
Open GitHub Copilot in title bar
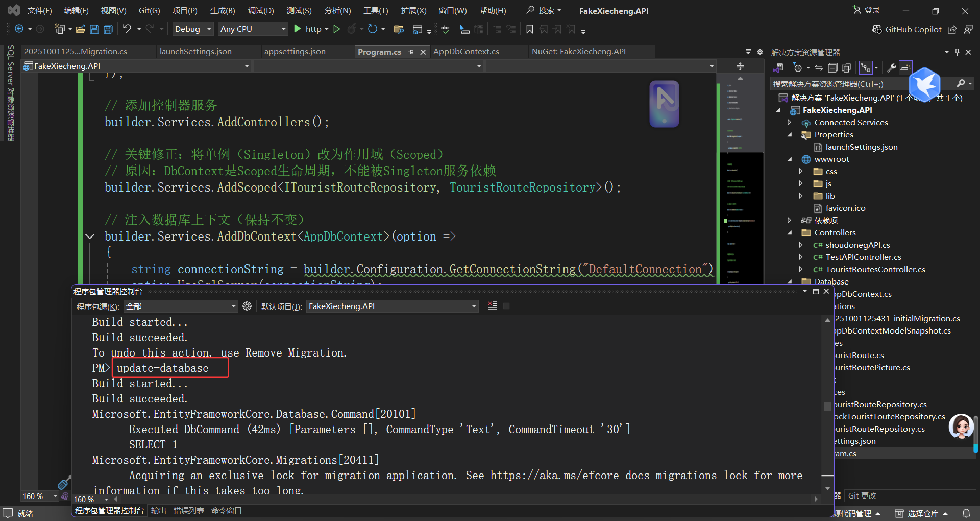click(x=907, y=29)
